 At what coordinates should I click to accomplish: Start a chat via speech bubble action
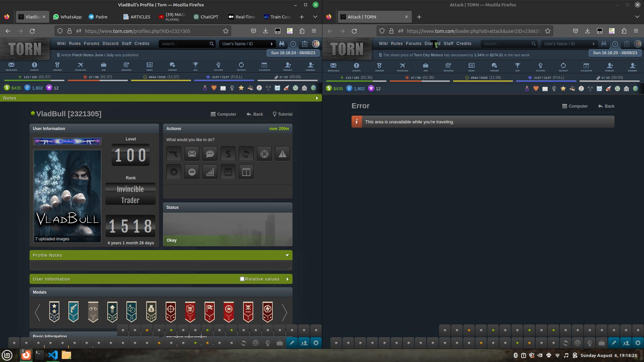210,154
